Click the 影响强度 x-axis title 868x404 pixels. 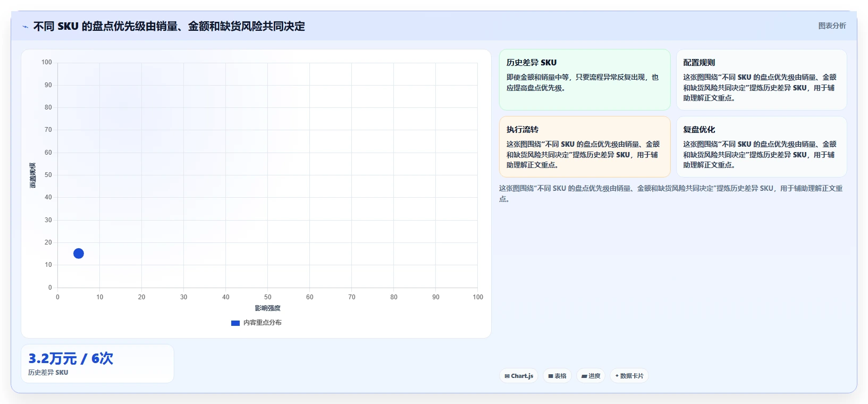point(267,308)
